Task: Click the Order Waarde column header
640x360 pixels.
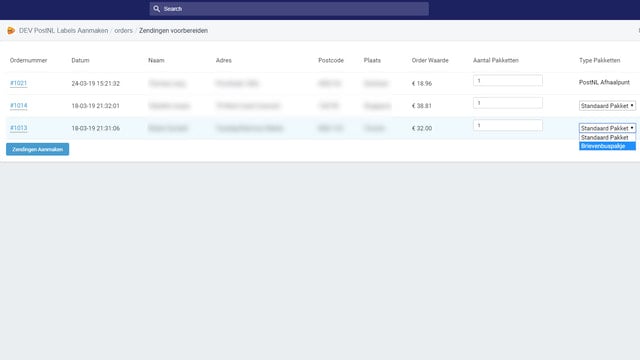Action: pos(430,60)
